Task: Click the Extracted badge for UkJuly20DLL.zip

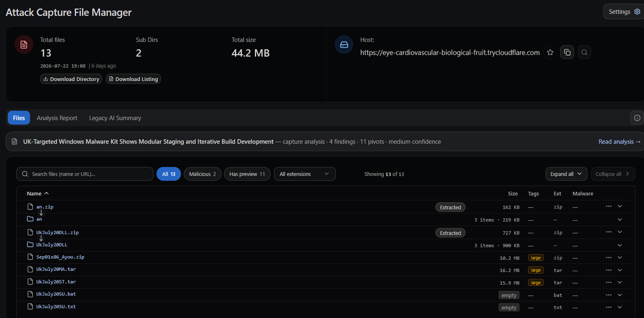Action: coord(450,233)
